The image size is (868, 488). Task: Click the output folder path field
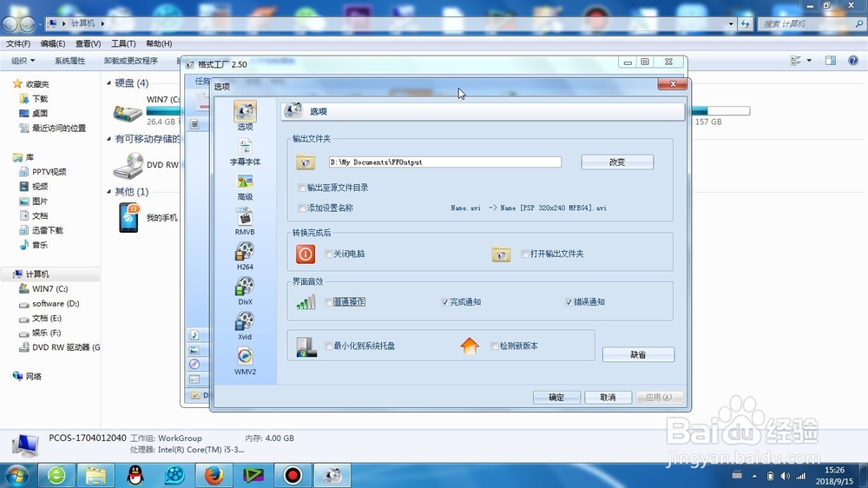click(445, 162)
